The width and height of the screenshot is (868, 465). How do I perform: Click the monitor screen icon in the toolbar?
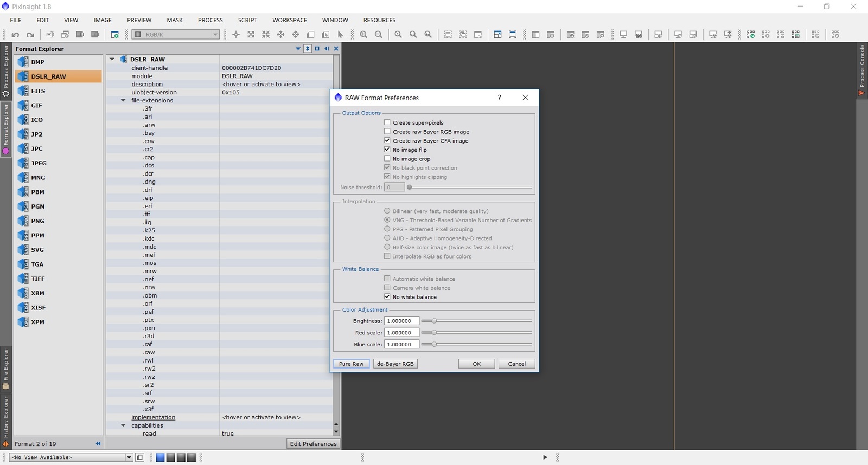(x=623, y=35)
